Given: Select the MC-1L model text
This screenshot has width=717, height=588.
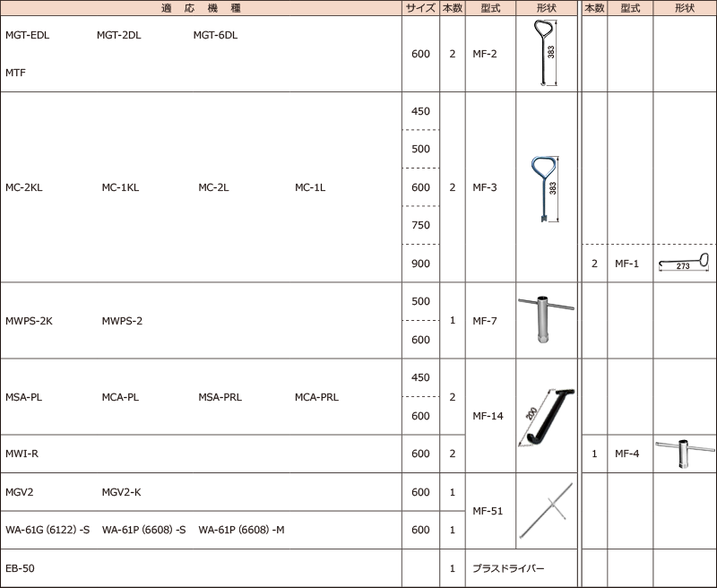Looking at the screenshot, I should (310, 187).
